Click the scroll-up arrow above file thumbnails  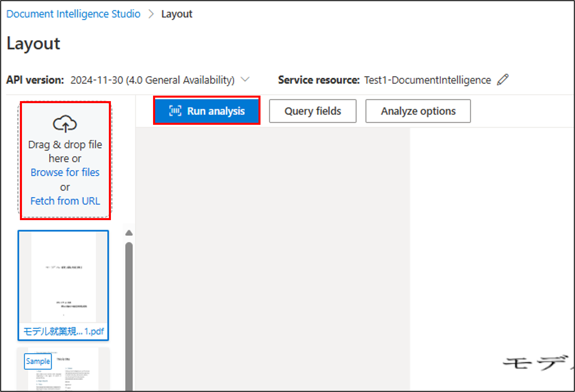pos(129,233)
